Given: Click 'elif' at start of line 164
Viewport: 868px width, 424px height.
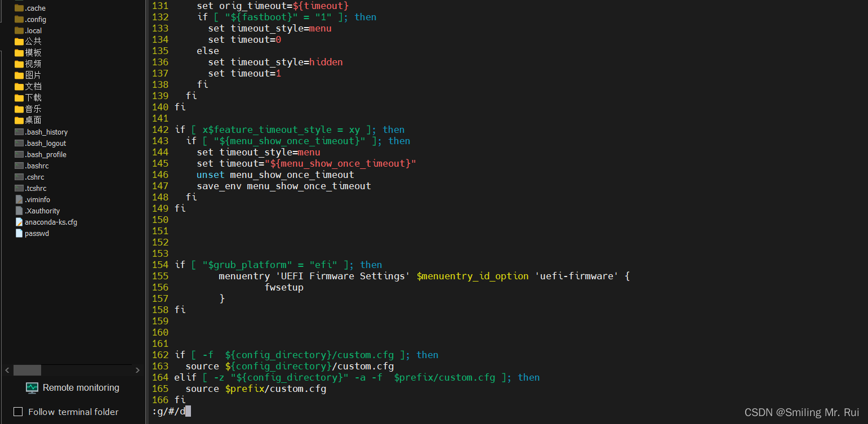Looking at the screenshot, I should (185, 377).
